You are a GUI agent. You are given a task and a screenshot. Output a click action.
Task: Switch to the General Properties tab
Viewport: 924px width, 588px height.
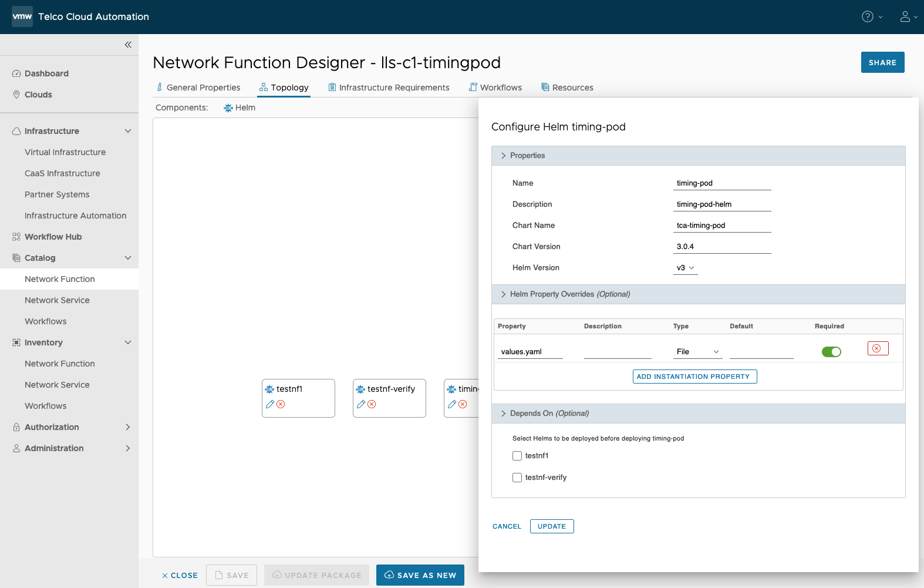coord(198,88)
